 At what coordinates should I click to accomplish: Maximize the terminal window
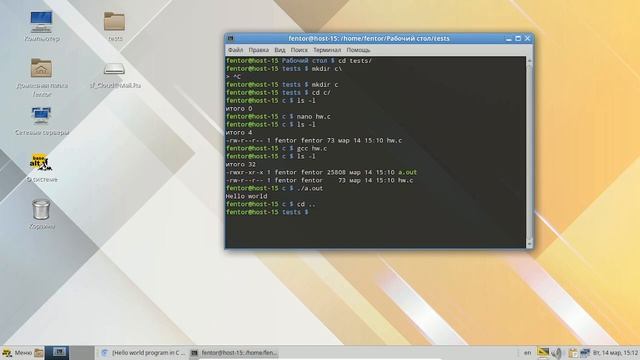click(x=518, y=38)
